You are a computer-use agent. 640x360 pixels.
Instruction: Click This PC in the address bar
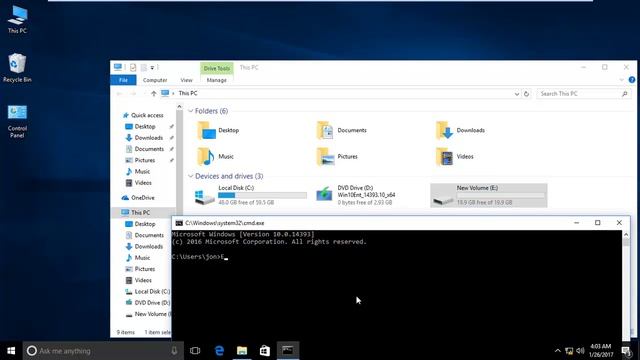click(188, 93)
